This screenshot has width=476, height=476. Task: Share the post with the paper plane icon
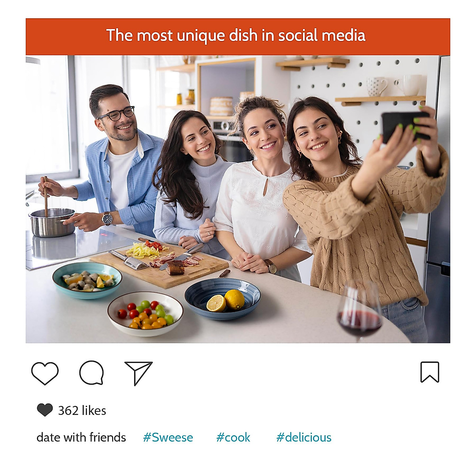(x=138, y=373)
